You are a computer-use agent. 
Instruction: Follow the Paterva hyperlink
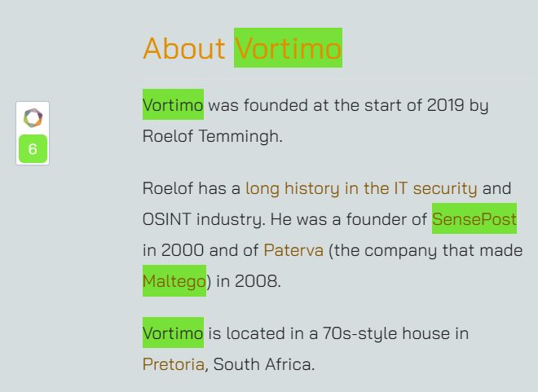coord(293,250)
